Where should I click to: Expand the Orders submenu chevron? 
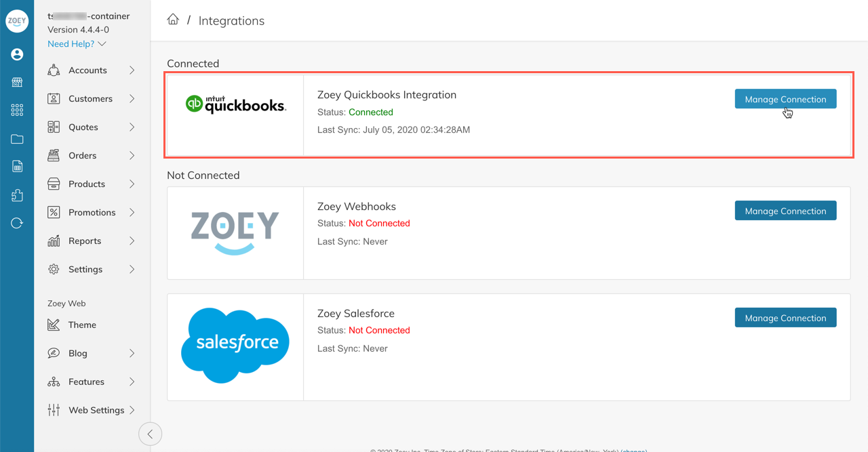132,155
